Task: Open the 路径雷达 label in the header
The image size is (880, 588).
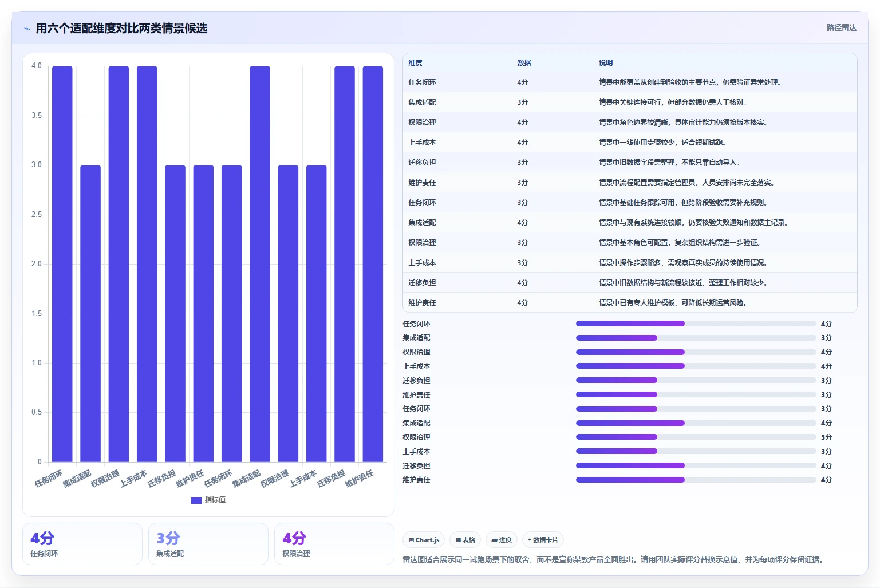Action: click(841, 27)
